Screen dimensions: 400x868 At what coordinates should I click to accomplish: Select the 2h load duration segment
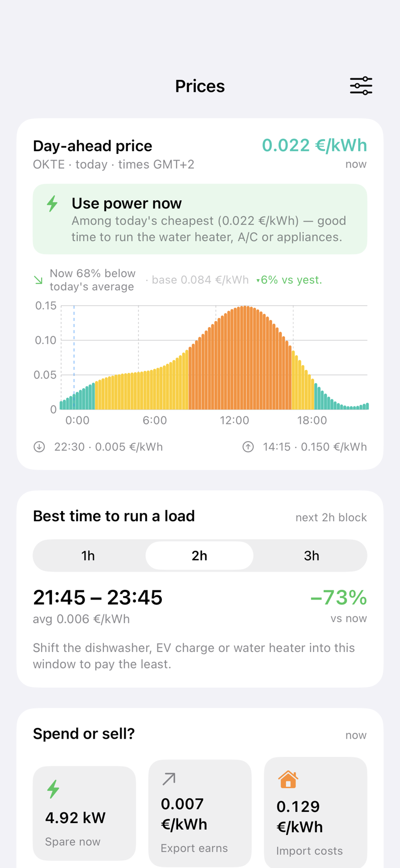point(199,555)
